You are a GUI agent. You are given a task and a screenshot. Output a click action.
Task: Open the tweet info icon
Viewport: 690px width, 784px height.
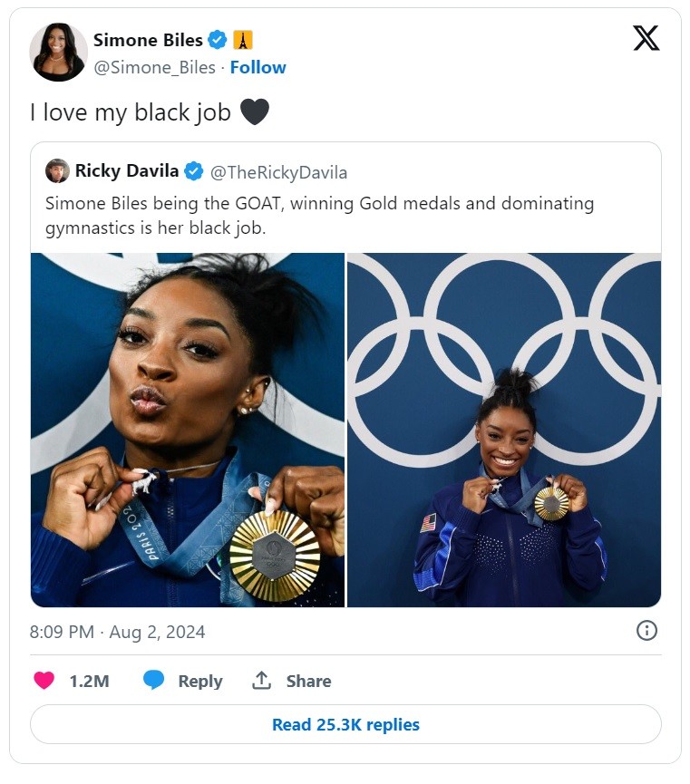[x=646, y=631]
